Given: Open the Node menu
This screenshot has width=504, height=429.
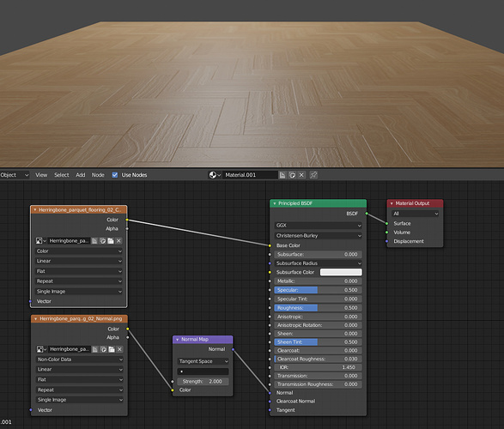Looking at the screenshot, I should [98, 175].
